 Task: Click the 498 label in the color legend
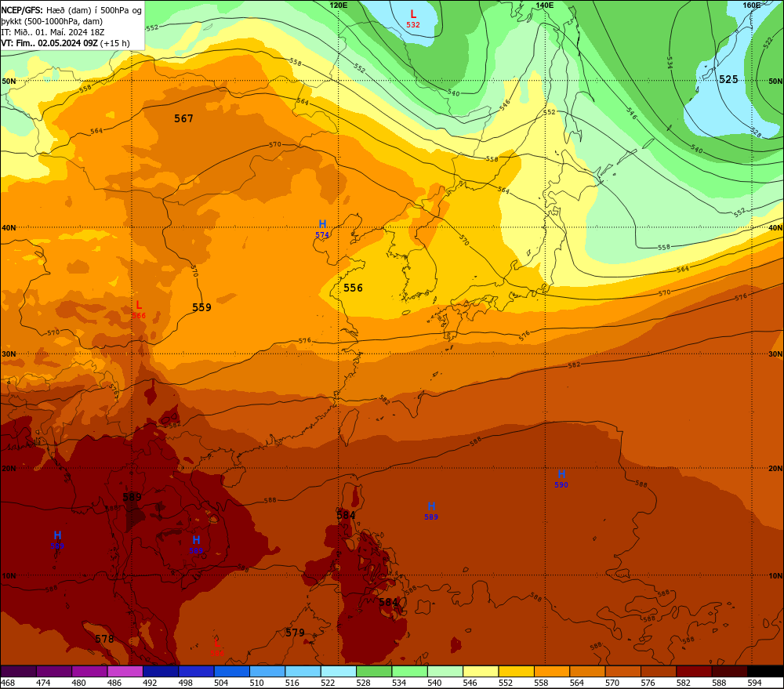[x=185, y=683]
